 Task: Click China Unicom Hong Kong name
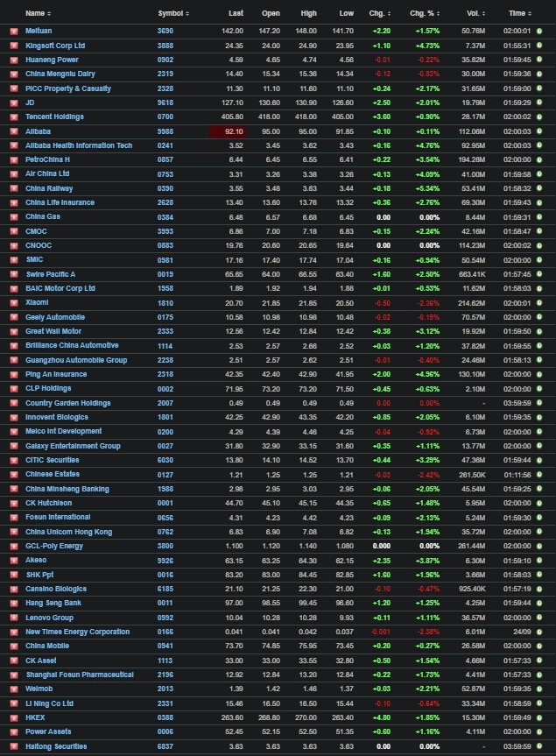point(69,532)
